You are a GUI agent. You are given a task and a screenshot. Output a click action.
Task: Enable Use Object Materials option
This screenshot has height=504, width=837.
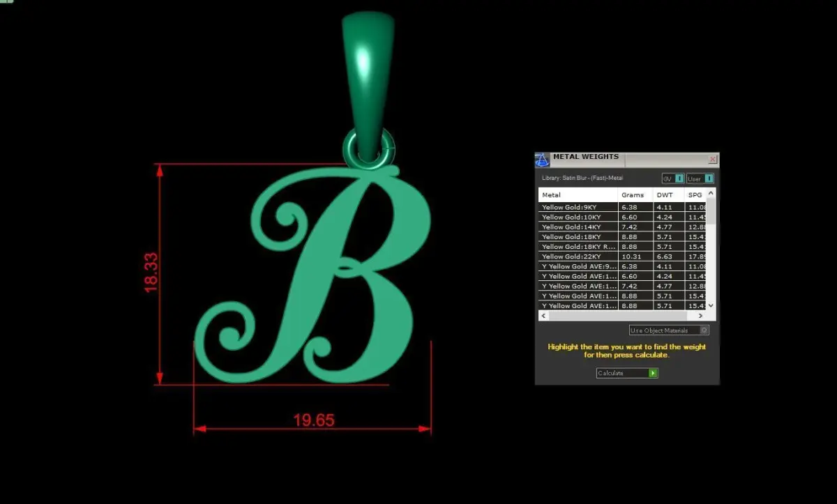[x=669, y=330]
